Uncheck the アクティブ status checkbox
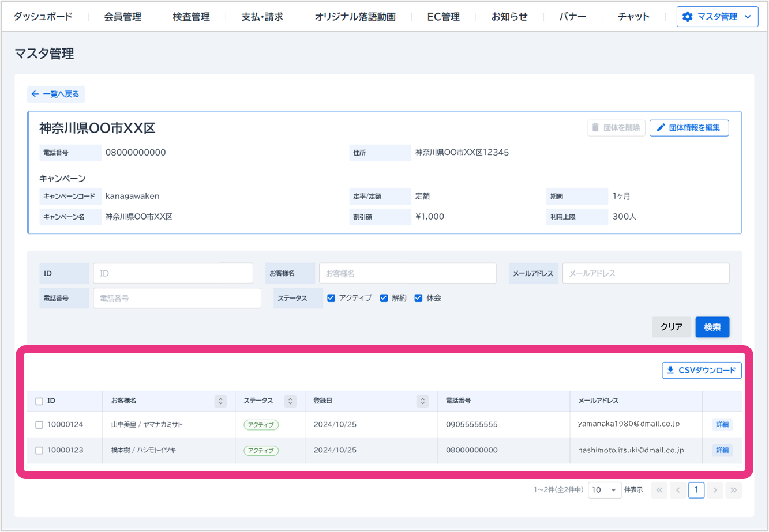 tap(331, 298)
